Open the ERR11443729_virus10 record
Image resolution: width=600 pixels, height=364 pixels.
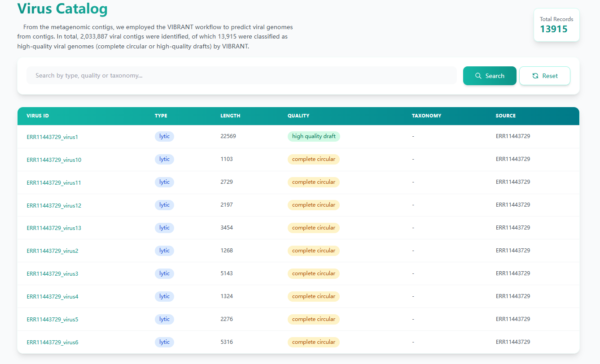click(54, 160)
